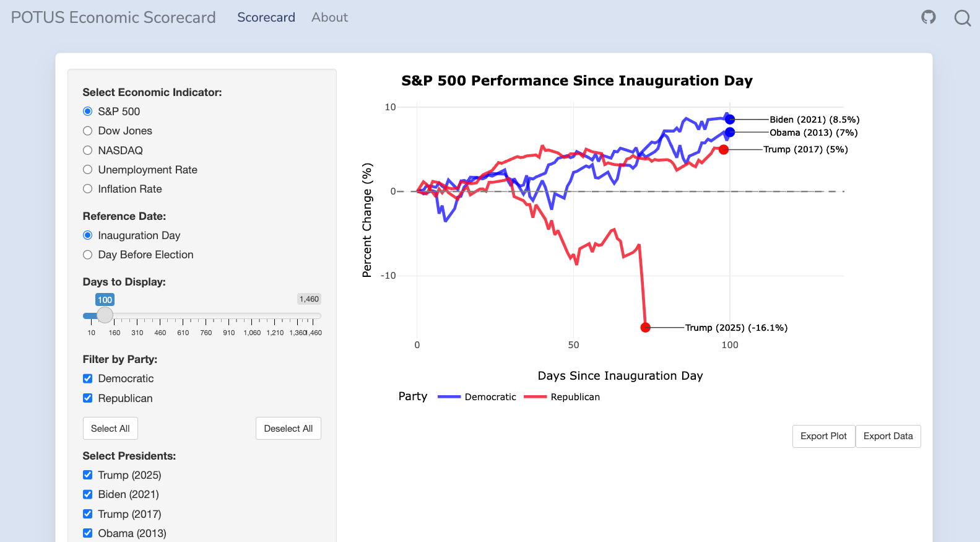Select the Dow Jones indicator
This screenshot has width=980, height=542.
click(x=88, y=131)
